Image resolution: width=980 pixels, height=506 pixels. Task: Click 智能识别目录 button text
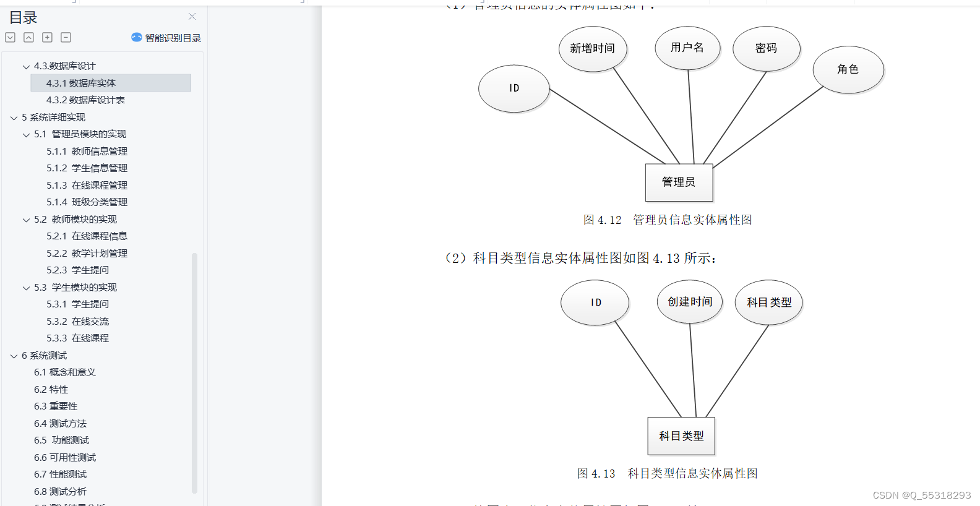click(173, 38)
